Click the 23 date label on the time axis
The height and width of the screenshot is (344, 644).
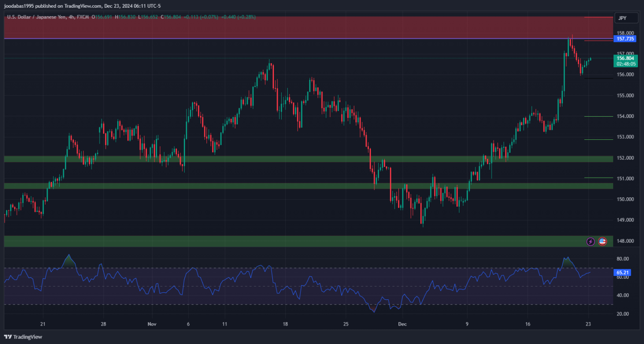(x=588, y=324)
